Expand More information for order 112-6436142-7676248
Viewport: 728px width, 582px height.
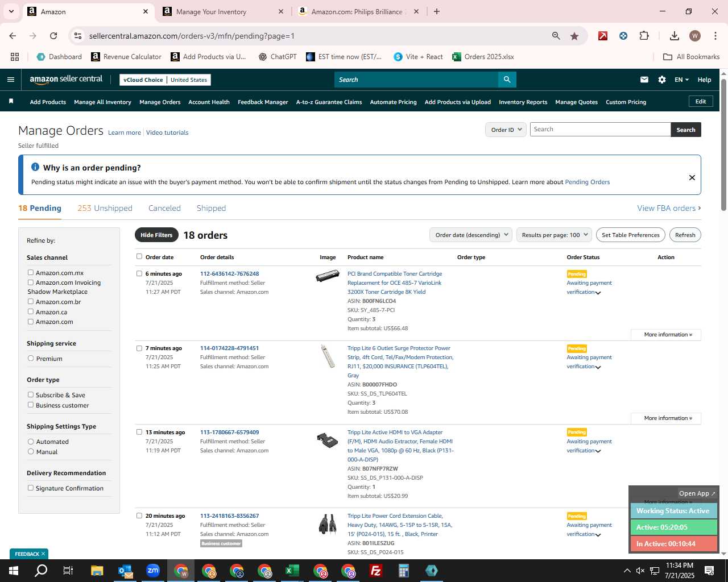pyautogui.click(x=666, y=335)
